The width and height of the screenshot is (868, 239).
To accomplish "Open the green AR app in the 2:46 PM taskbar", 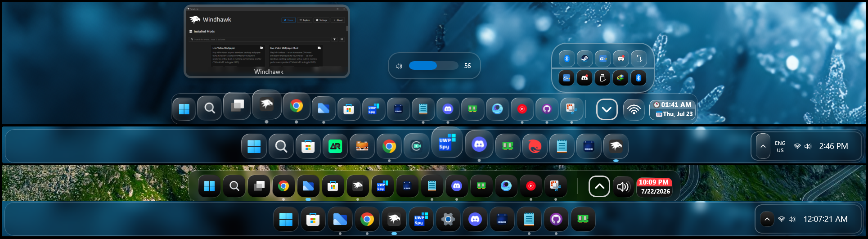I will [x=335, y=146].
